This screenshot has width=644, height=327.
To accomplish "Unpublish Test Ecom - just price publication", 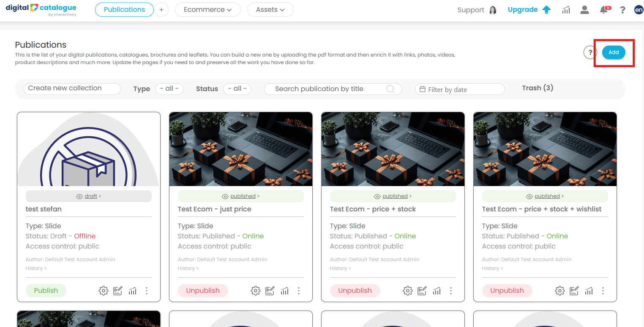I will point(203,291).
